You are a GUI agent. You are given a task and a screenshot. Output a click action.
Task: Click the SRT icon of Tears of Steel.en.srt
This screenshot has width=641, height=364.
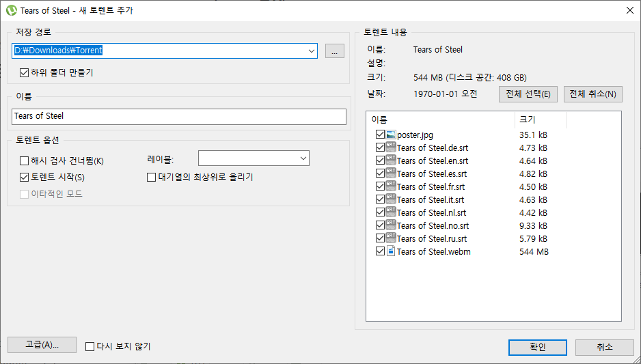[391, 160]
